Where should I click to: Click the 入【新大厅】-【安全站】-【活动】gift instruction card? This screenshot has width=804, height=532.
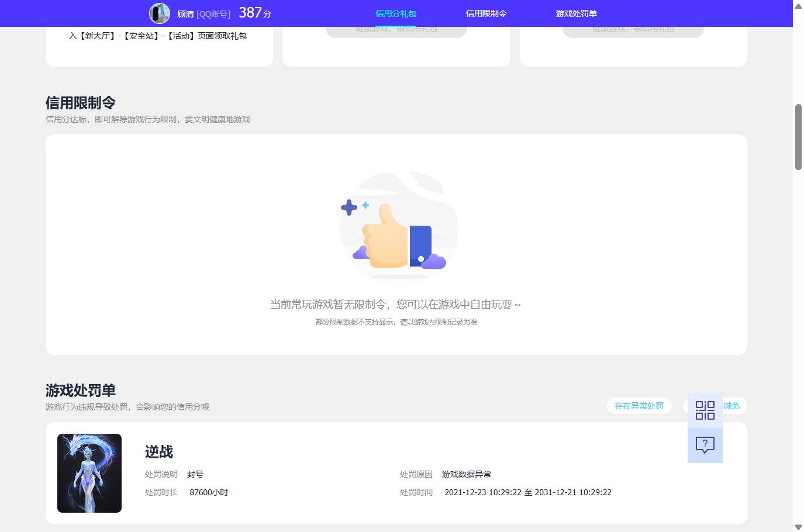pos(158,36)
